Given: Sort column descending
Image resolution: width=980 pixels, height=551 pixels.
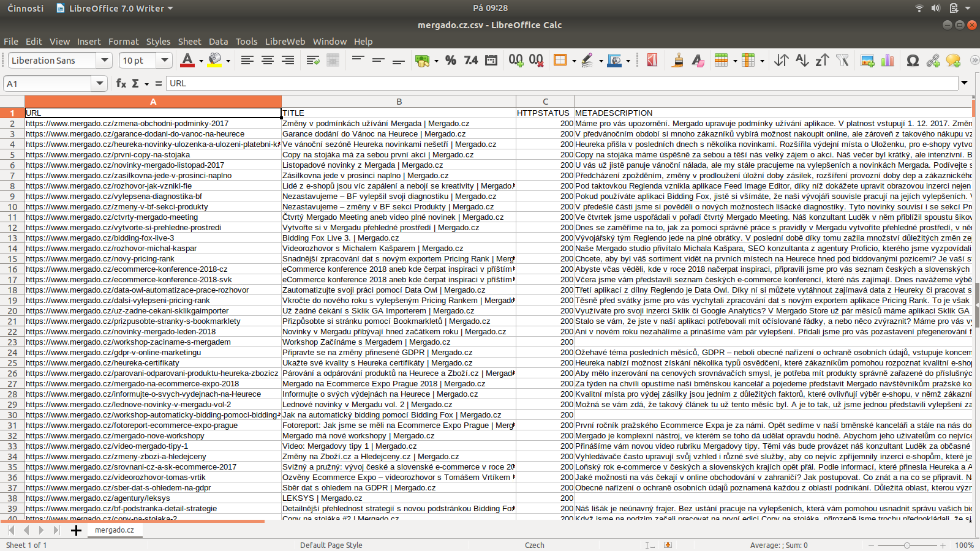Looking at the screenshot, I should pyautogui.click(x=822, y=61).
